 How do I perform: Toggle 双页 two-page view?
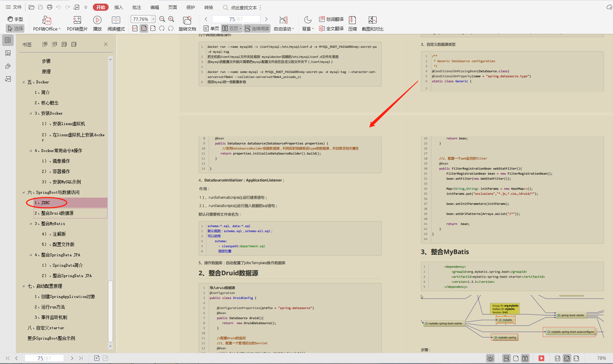point(230,28)
